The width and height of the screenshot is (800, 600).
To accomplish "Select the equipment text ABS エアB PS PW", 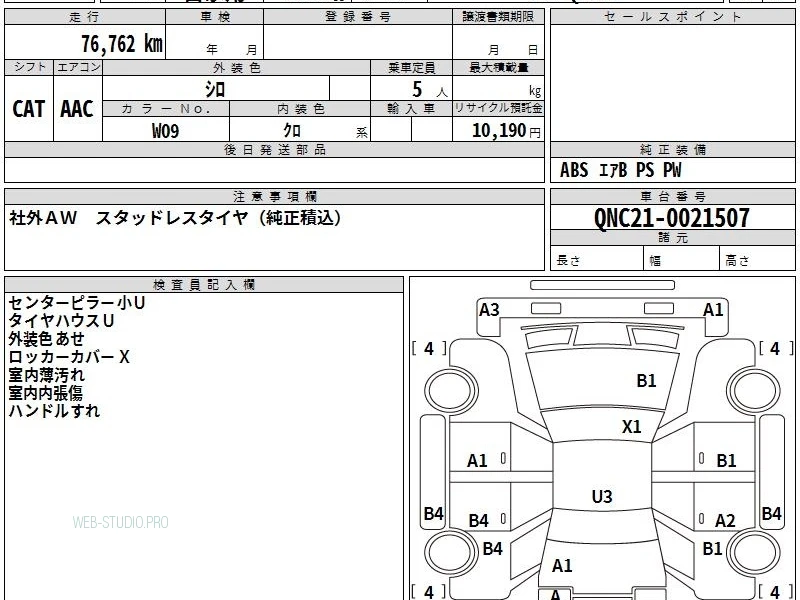I will (620, 170).
